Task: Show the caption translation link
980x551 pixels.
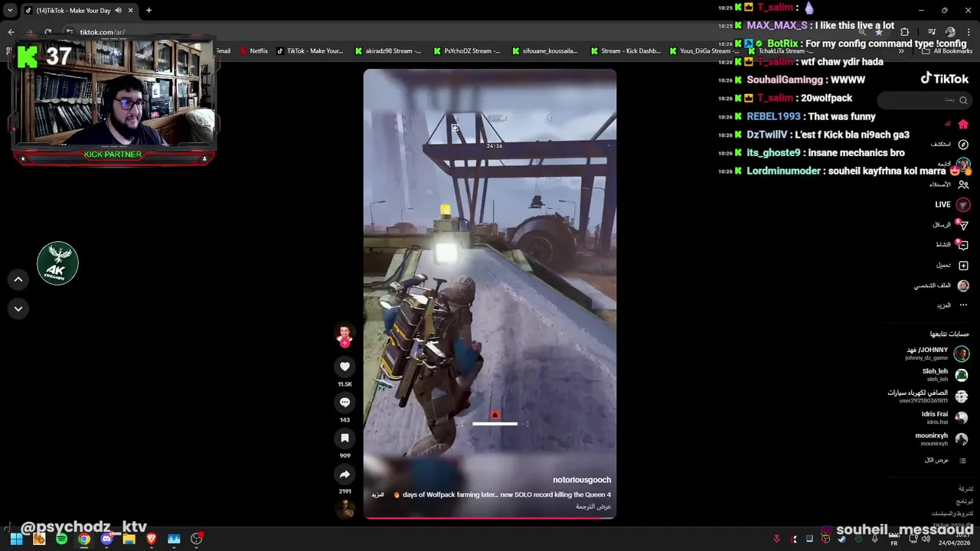Action: [x=593, y=507]
